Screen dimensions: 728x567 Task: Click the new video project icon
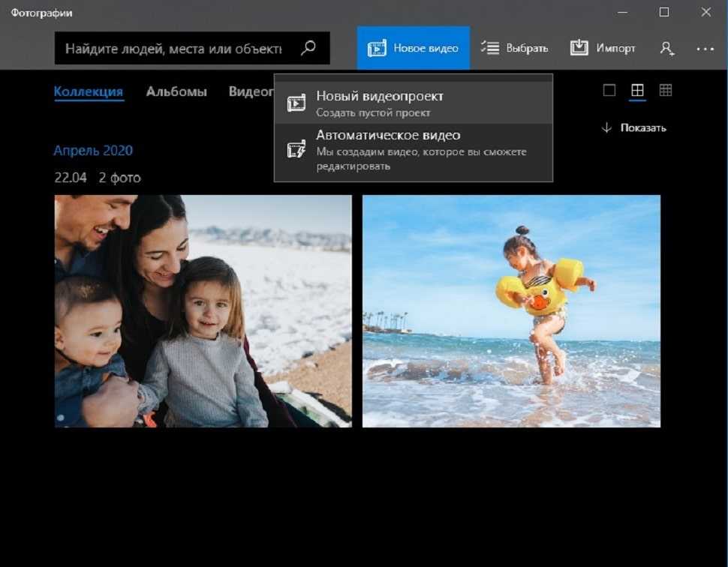pos(296,103)
